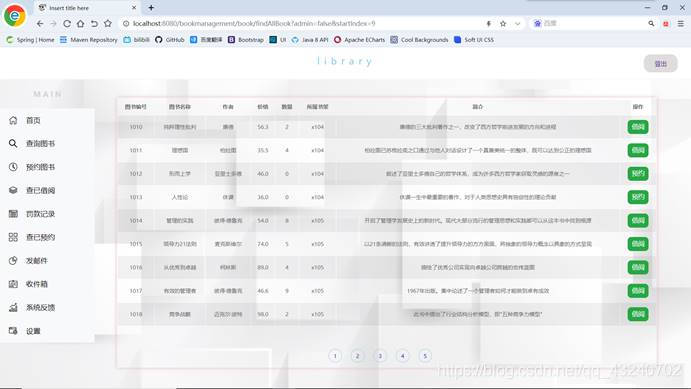Go to pagination page 2
This screenshot has width=691, height=389.
pyautogui.click(x=357, y=356)
